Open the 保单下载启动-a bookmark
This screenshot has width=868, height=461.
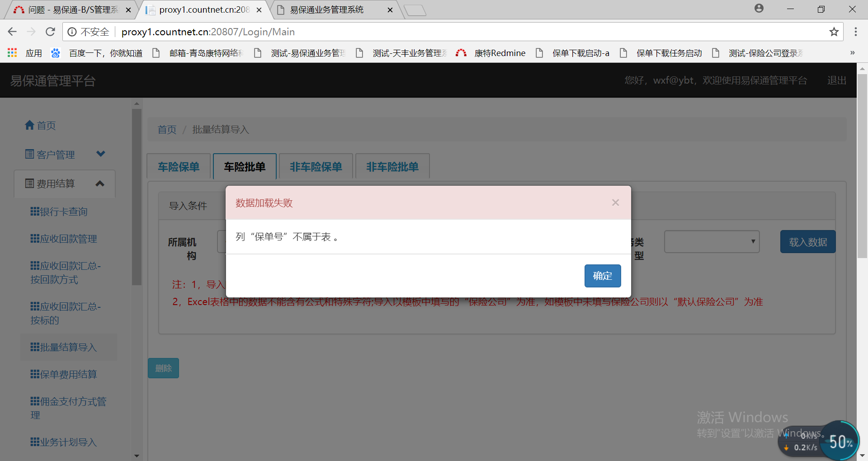[573, 53]
